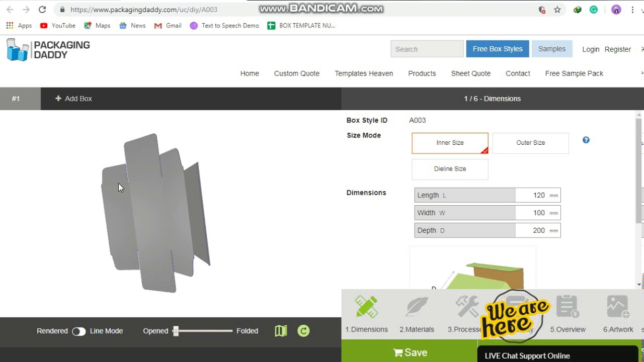The height and width of the screenshot is (362, 644).
Task: Click Free Box Styles button
Action: pyautogui.click(x=498, y=49)
